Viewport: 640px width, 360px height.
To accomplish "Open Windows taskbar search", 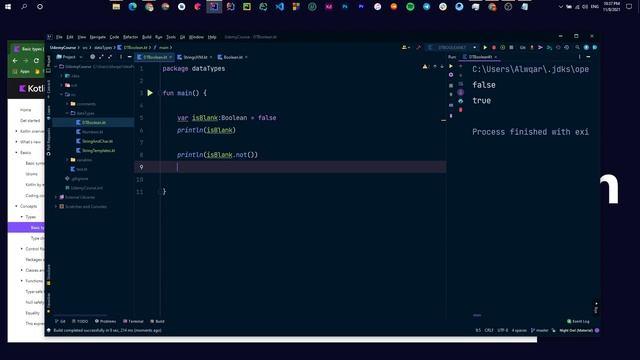I will (24, 7).
